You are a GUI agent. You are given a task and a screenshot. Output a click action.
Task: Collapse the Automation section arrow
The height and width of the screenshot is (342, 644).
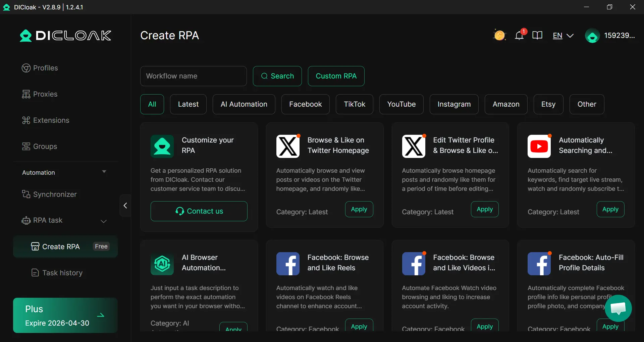(x=104, y=172)
